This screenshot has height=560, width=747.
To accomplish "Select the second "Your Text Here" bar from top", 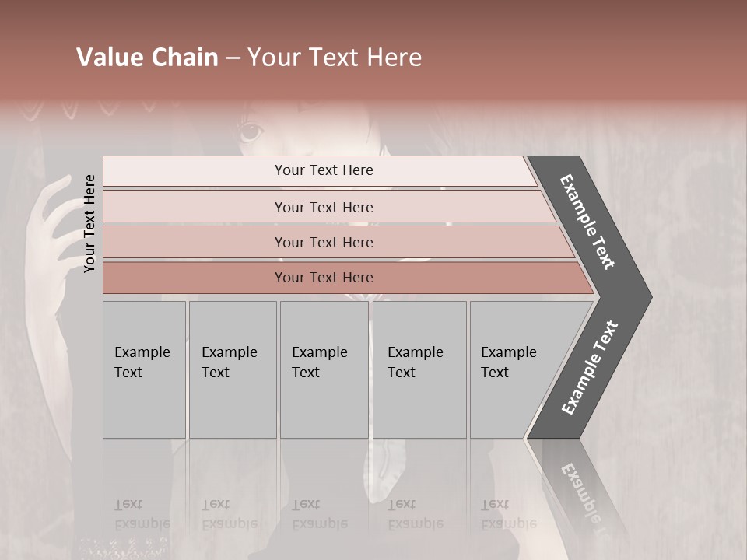I will click(323, 207).
